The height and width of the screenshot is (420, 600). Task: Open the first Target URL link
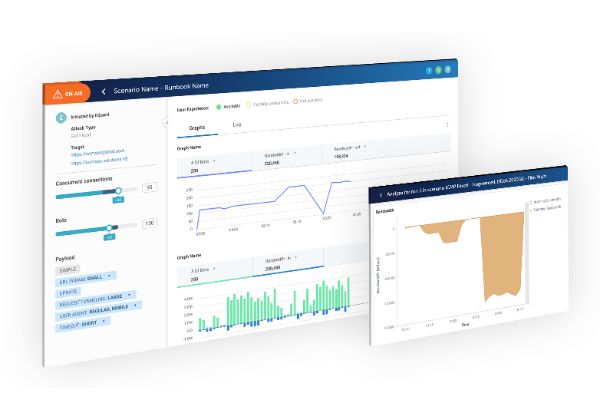coord(94,153)
